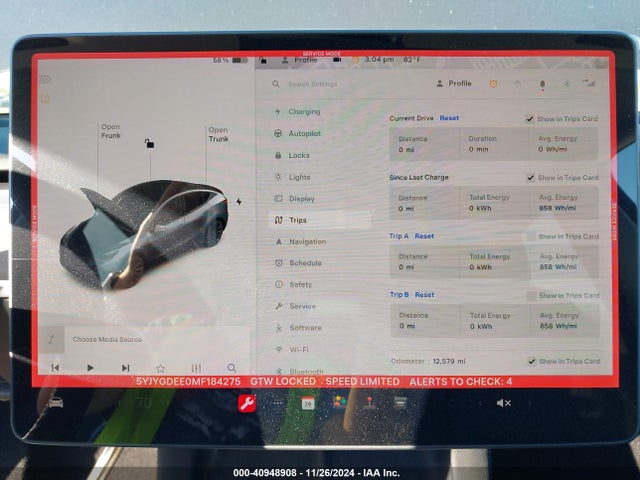Tap the dashcam camera icon in status bar
Image resolution: width=640 pixels, height=480 pixels.
coord(337,60)
